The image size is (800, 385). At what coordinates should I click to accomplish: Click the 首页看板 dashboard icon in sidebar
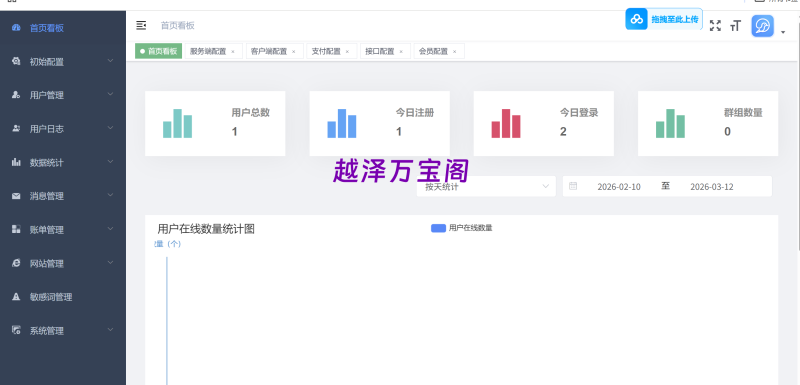pos(16,28)
